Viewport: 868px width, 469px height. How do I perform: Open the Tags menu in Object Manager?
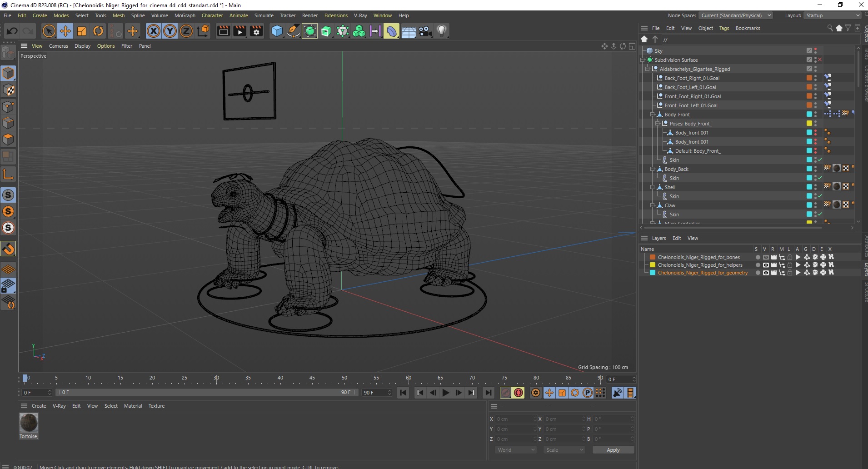pos(724,28)
